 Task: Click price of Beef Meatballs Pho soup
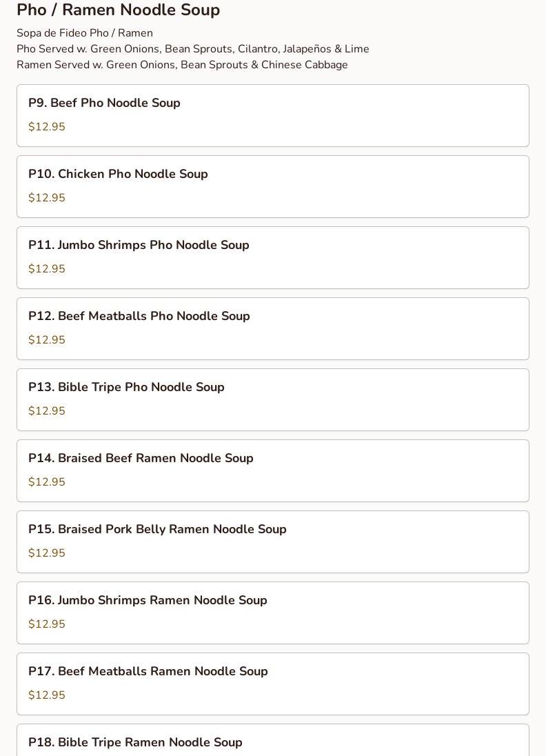point(47,340)
